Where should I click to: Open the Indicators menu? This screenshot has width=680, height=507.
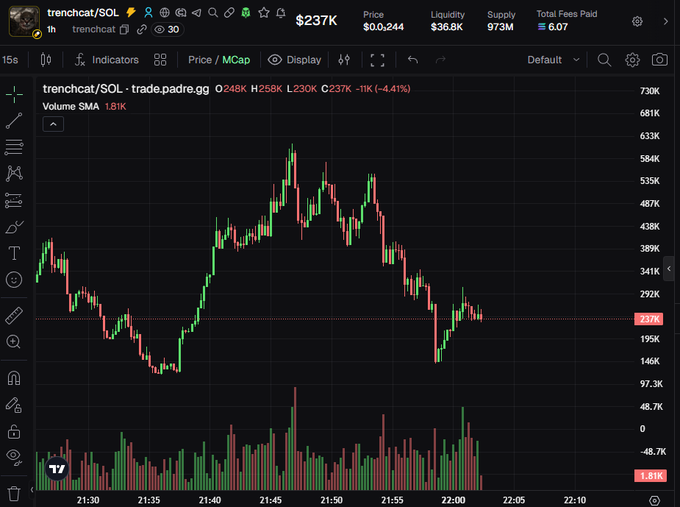tap(107, 60)
